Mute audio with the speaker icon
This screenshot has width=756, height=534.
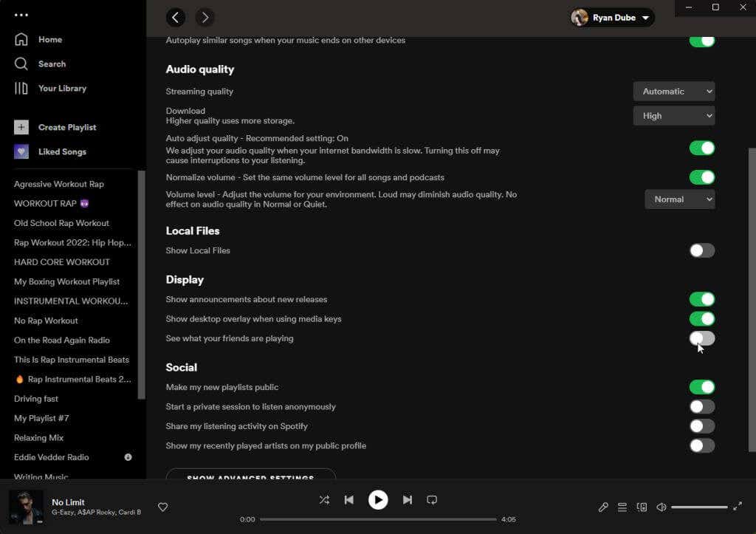pos(661,507)
